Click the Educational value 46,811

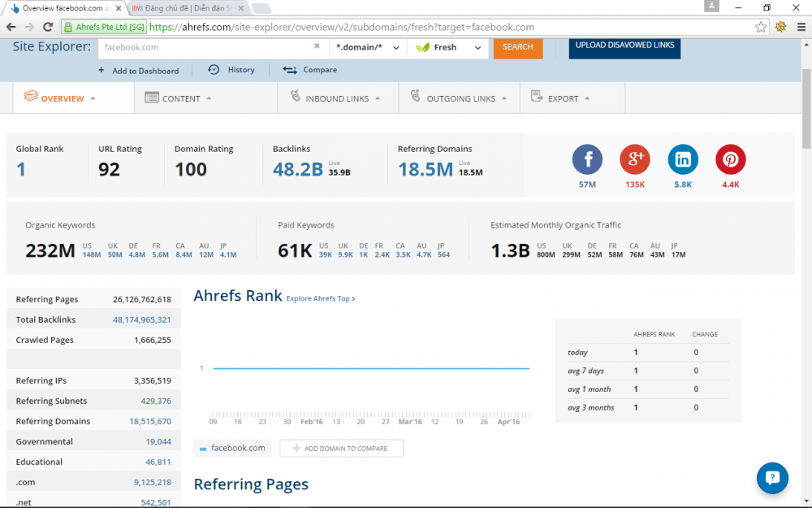click(158, 462)
